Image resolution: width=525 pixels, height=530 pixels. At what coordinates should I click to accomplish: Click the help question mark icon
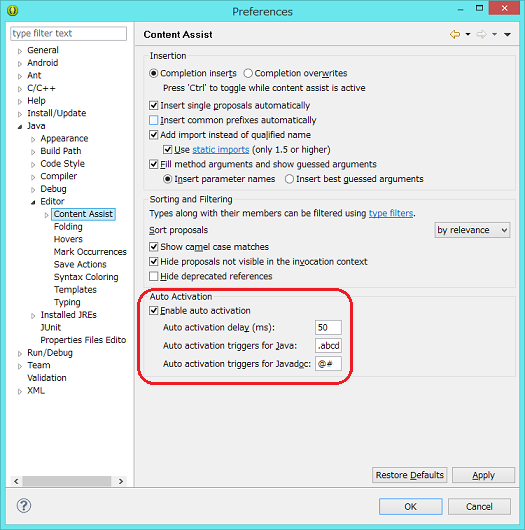[24, 506]
